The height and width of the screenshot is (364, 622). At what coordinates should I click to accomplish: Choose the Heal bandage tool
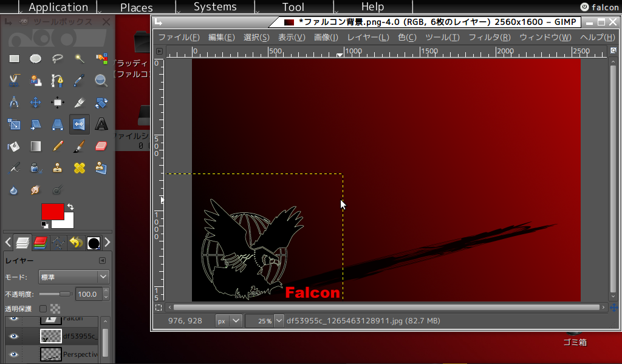tap(80, 168)
